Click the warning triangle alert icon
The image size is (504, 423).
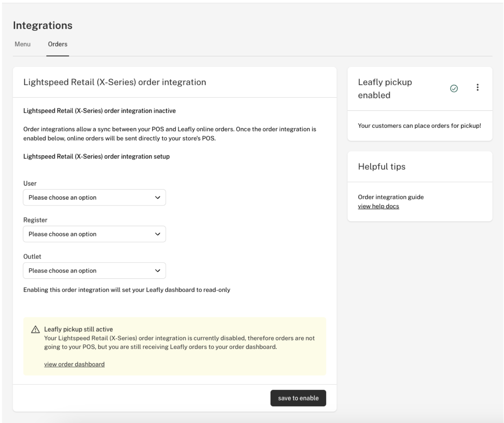click(35, 330)
